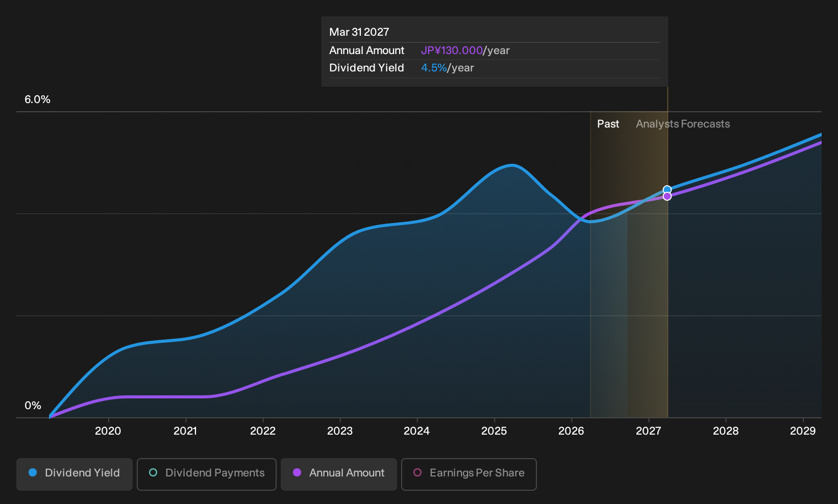Toggle the Annual Amount legend button

tap(339, 474)
